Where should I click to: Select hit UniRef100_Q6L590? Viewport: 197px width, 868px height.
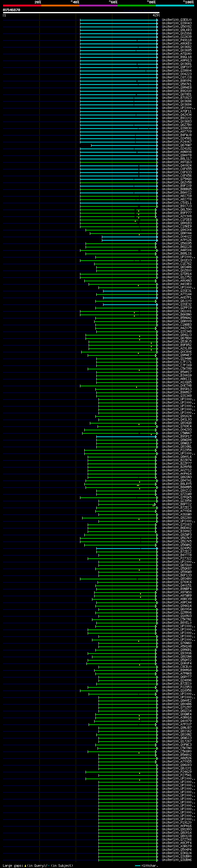coord(176,210)
